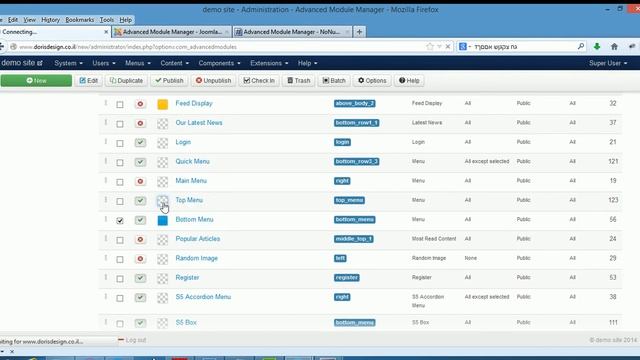The height and width of the screenshot is (360, 640).
Task: Publish Feed Display via red status icon
Action: pos(140,104)
